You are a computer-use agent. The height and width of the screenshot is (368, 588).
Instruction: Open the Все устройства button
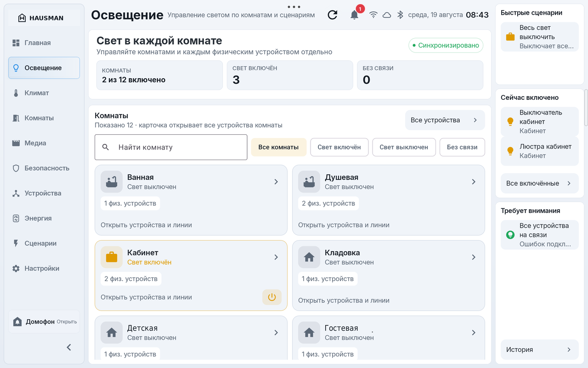[x=445, y=120]
